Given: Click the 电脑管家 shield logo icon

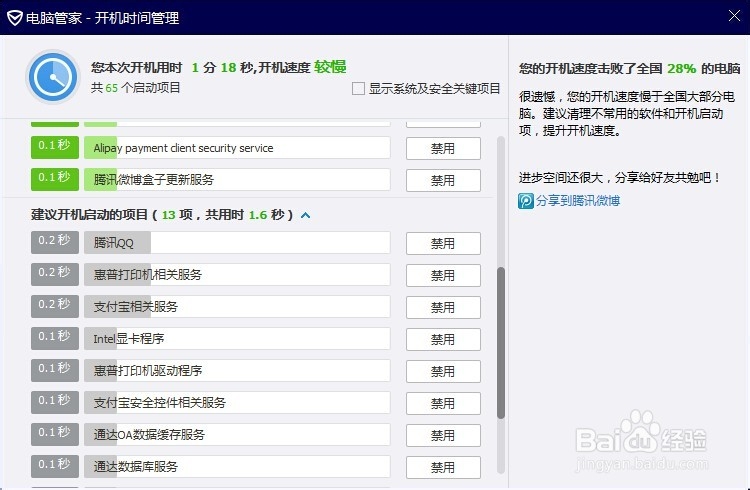Looking at the screenshot, I should pyautogui.click(x=15, y=18).
